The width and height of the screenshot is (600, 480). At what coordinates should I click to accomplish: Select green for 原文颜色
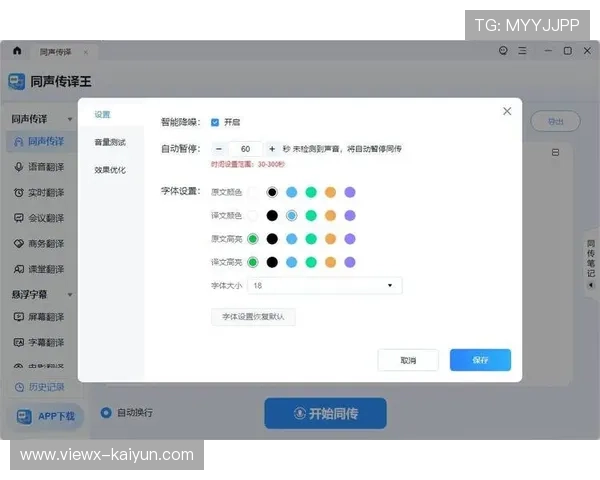pyautogui.click(x=311, y=192)
